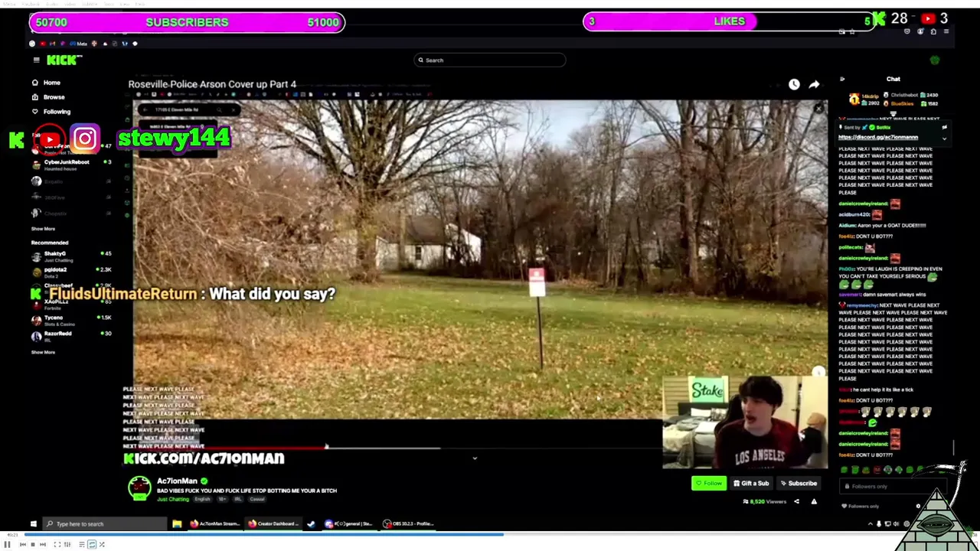Click share icon beside viewer count
This screenshot has height=551, width=980.
796,501
